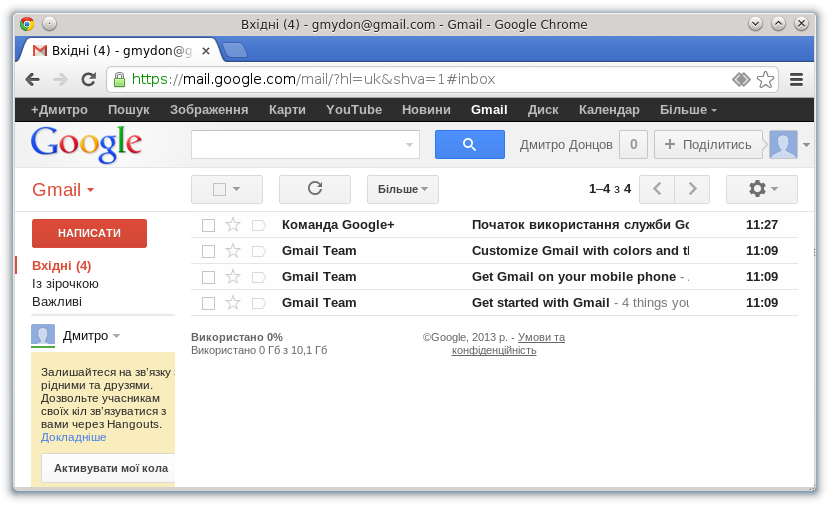Open the account dropdown arrow beside the profile avatar
This screenshot has height=508, width=832.
click(x=806, y=145)
